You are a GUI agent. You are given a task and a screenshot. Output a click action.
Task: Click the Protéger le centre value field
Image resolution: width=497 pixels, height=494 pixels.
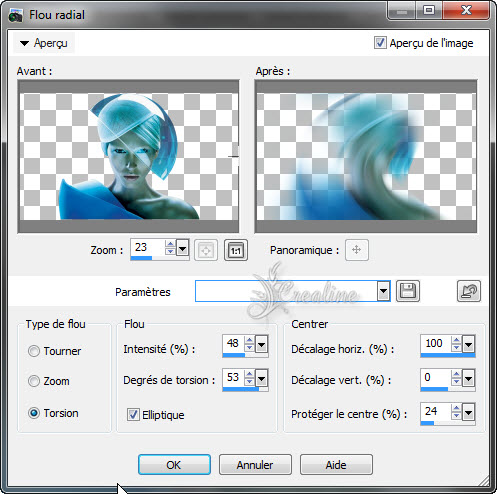pyautogui.click(x=436, y=412)
